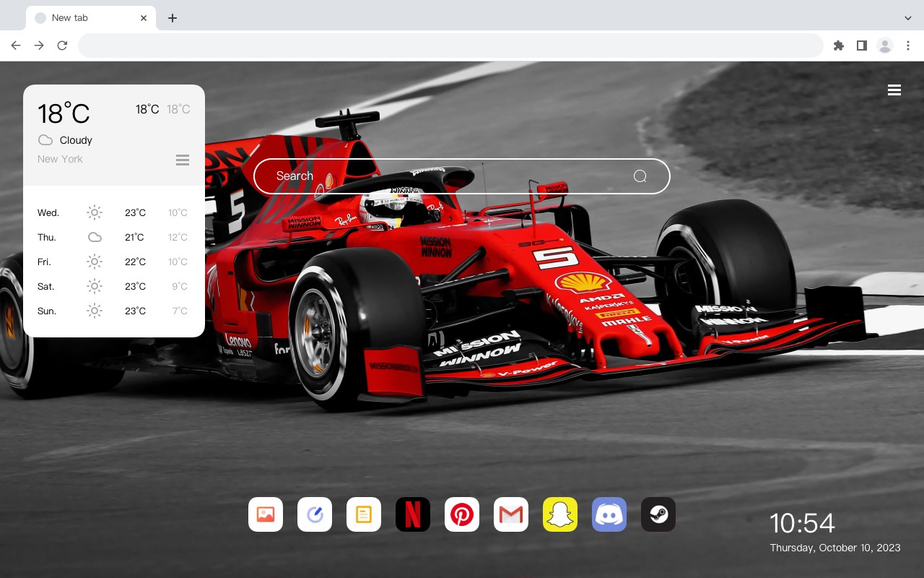Screen dimensions: 924x578
Task: Click the Cloudy condition label
Action: pos(76,140)
